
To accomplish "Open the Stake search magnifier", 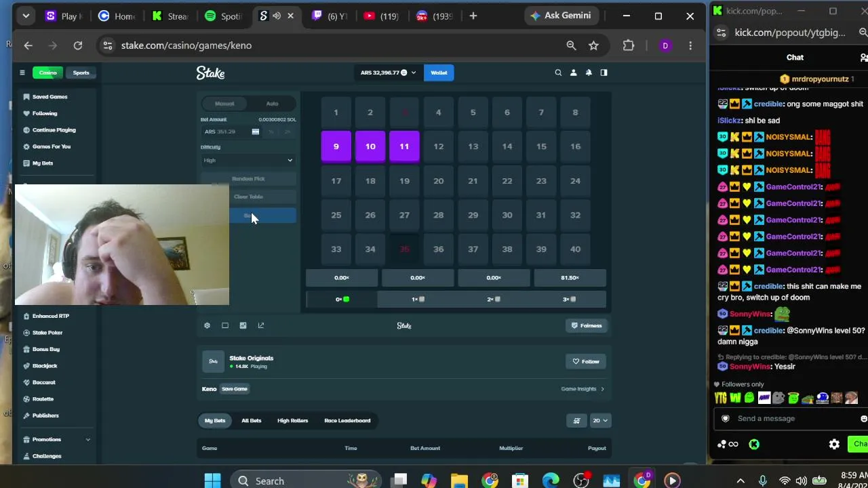I will tap(558, 73).
